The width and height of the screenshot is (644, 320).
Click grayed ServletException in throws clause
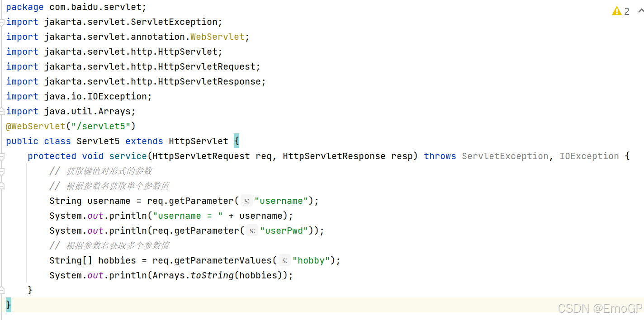click(x=505, y=156)
